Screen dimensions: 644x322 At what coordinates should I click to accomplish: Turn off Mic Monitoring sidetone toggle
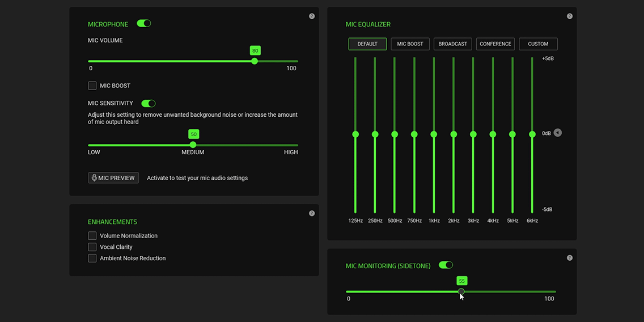click(446, 265)
